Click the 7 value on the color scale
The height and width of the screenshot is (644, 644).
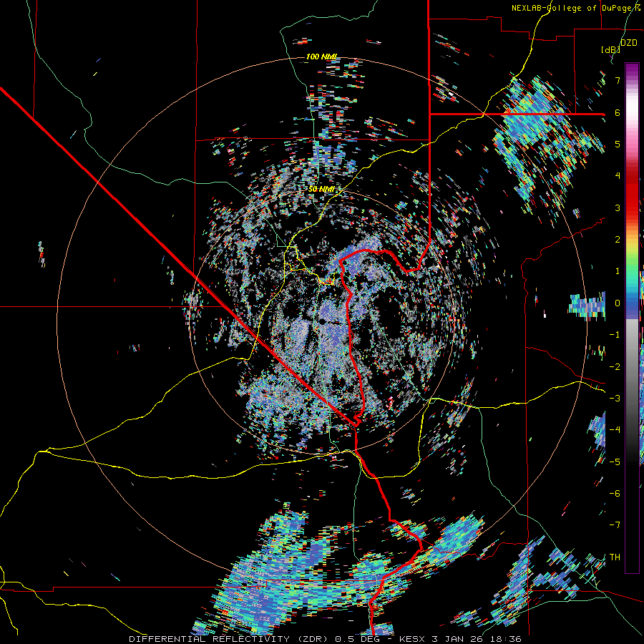coord(618,80)
